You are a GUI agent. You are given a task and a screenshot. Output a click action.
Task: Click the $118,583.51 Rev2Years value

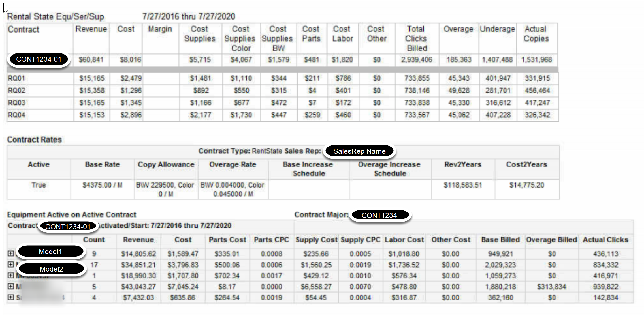[463, 185]
